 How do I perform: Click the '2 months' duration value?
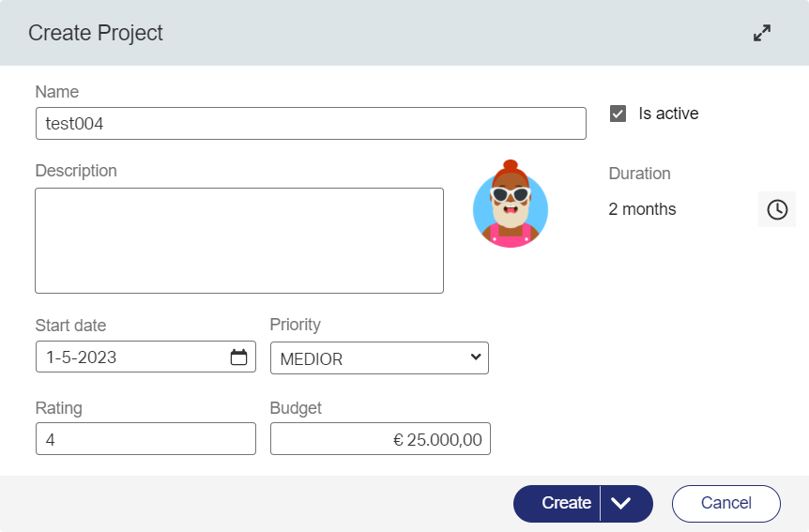(x=642, y=209)
